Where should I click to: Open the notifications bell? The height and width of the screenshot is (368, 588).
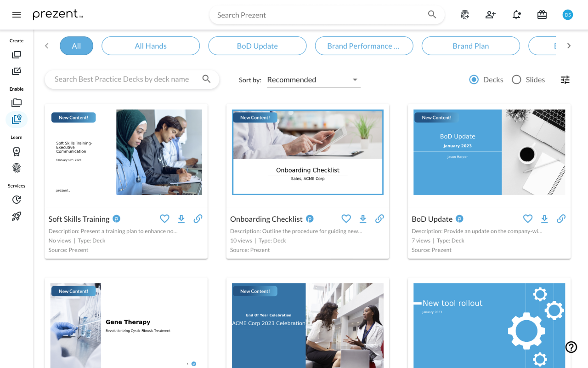point(516,15)
